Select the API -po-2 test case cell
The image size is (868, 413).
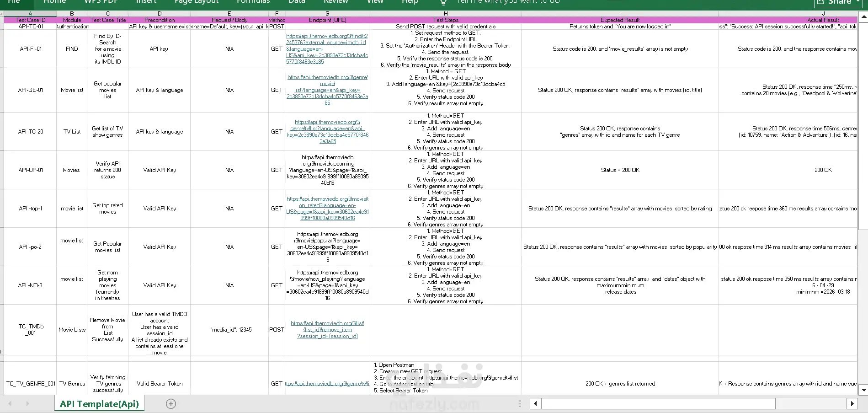(30, 247)
